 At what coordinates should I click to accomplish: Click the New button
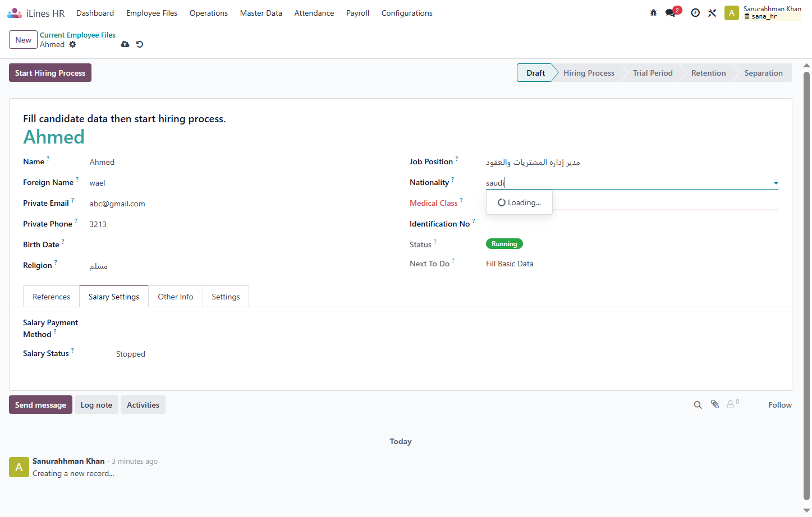point(23,40)
